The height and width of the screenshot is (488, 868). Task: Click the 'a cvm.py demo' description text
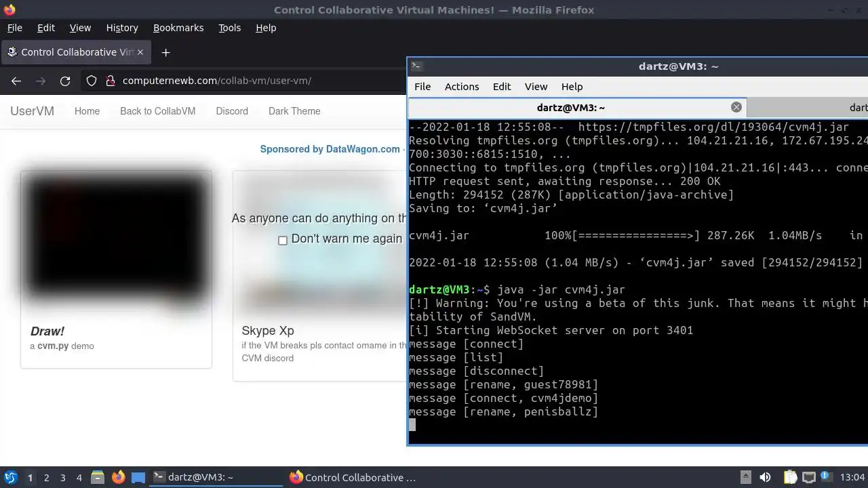(62, 346)
